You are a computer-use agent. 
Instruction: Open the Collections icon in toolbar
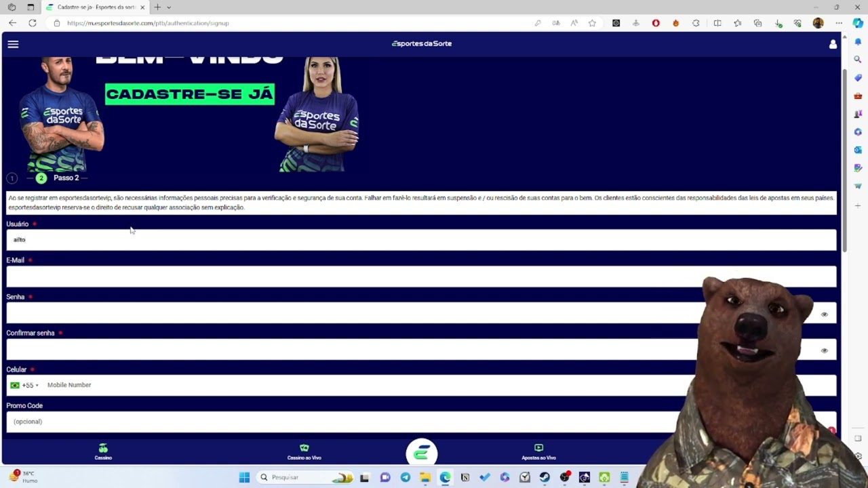pyautogui.click(x=758, y=23)
